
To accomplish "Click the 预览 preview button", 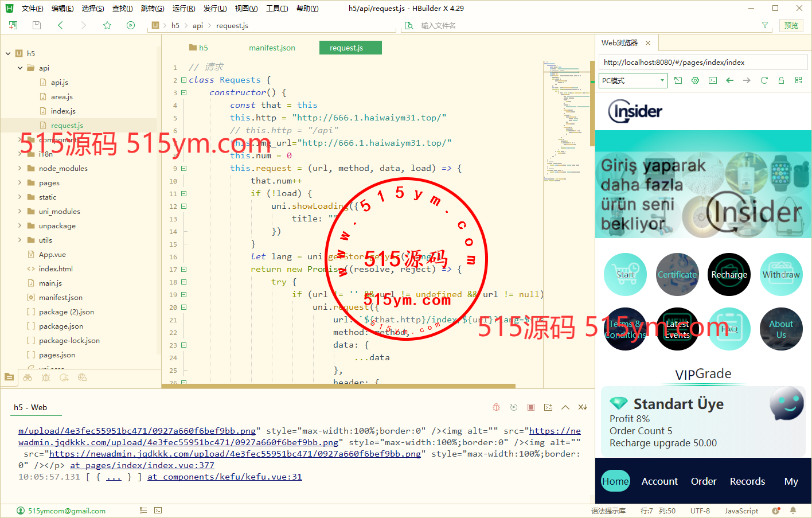I will tap(791, 25).
